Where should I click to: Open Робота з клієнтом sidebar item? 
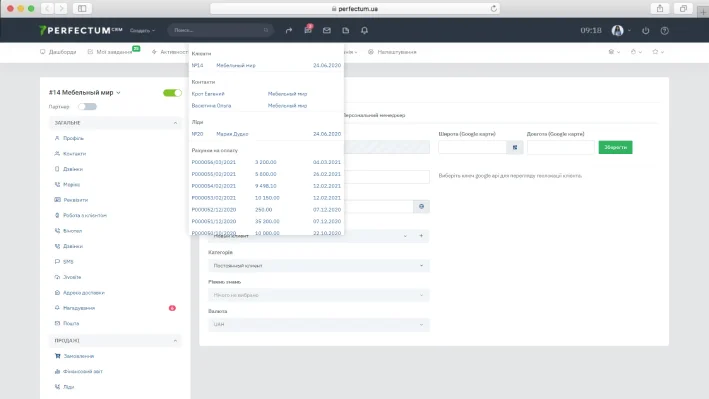85,215
